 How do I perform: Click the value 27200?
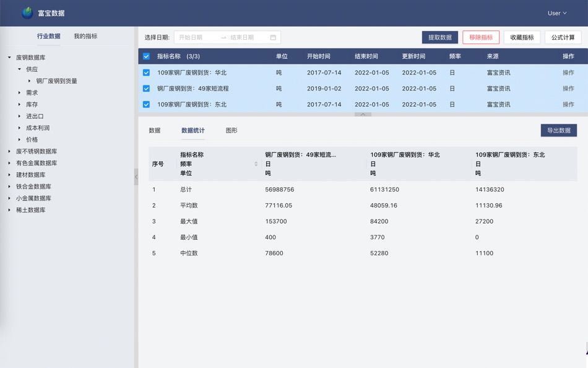(485, 221)
